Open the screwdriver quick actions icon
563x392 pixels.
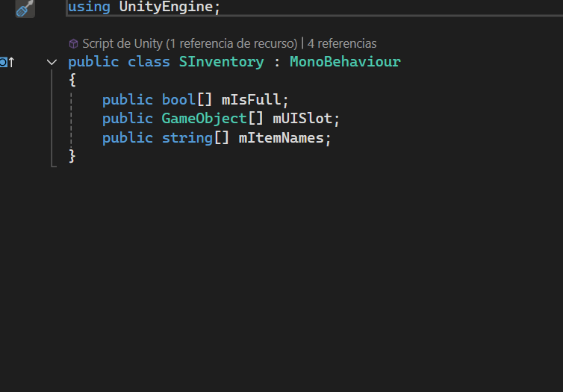(25, 8)
